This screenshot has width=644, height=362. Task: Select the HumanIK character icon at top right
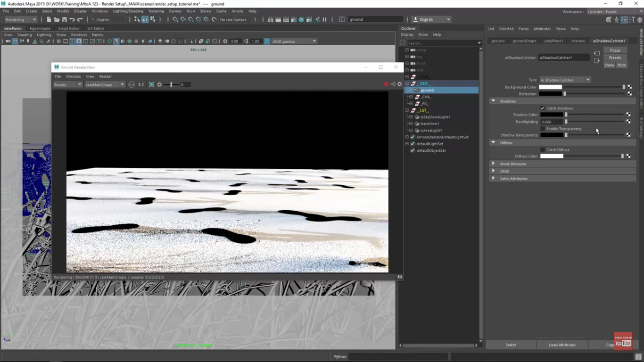click(616, 20)
